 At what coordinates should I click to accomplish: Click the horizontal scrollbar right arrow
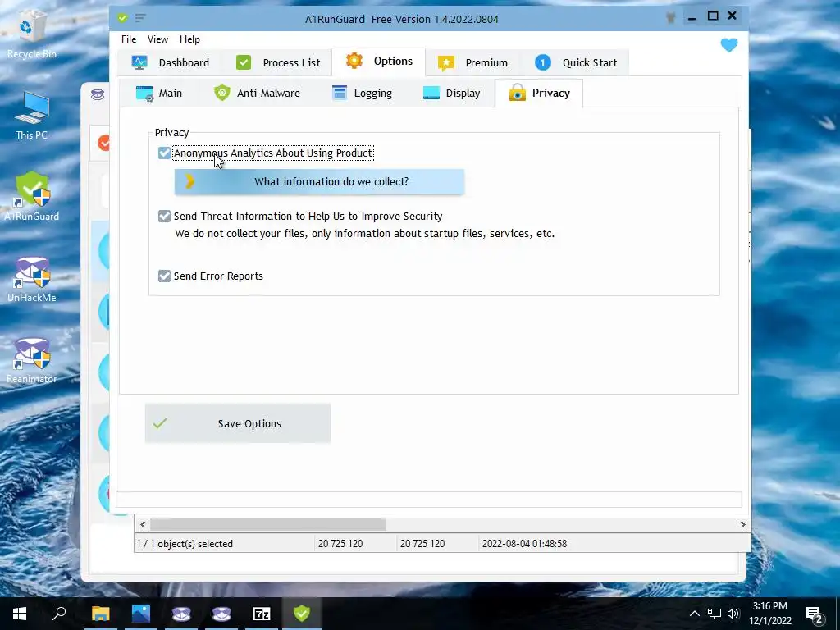742,524
